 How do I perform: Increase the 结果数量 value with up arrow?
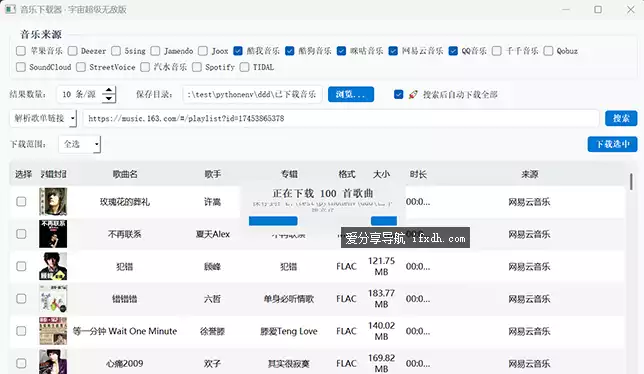(108, 90)
